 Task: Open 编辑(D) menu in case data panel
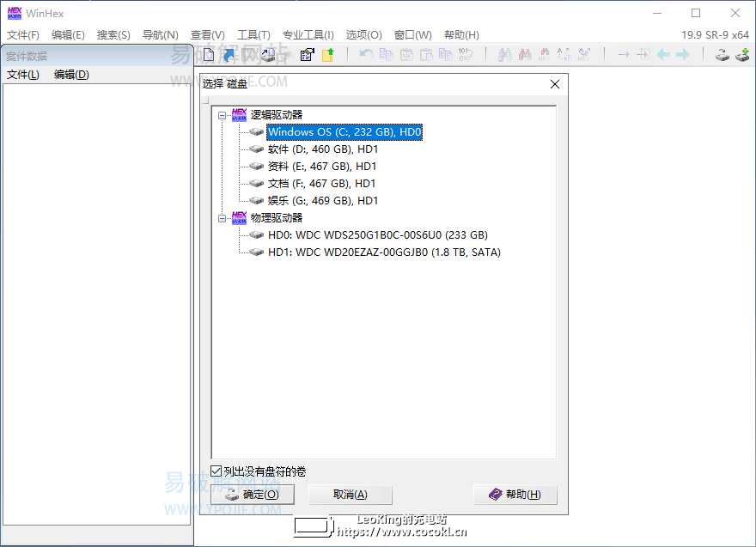[x=71, y=75]
